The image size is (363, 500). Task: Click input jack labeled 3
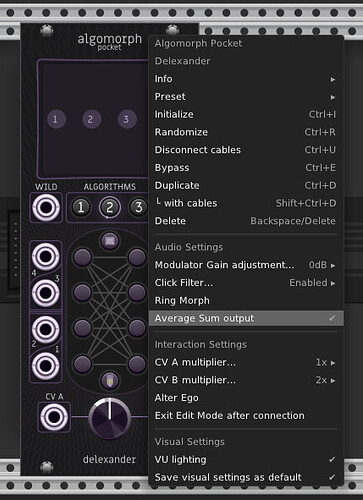pyautogui.click(x=46, y=293)
